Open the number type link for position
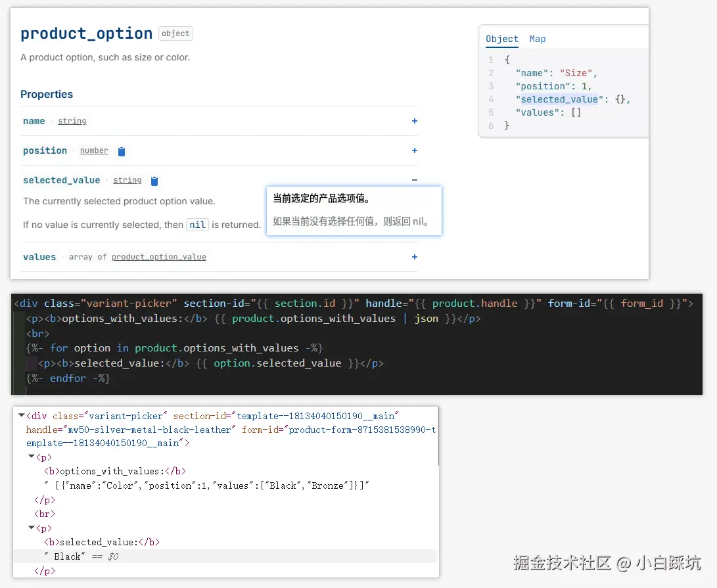The height and width of the screenshot is (588, 717). [94, 150]
